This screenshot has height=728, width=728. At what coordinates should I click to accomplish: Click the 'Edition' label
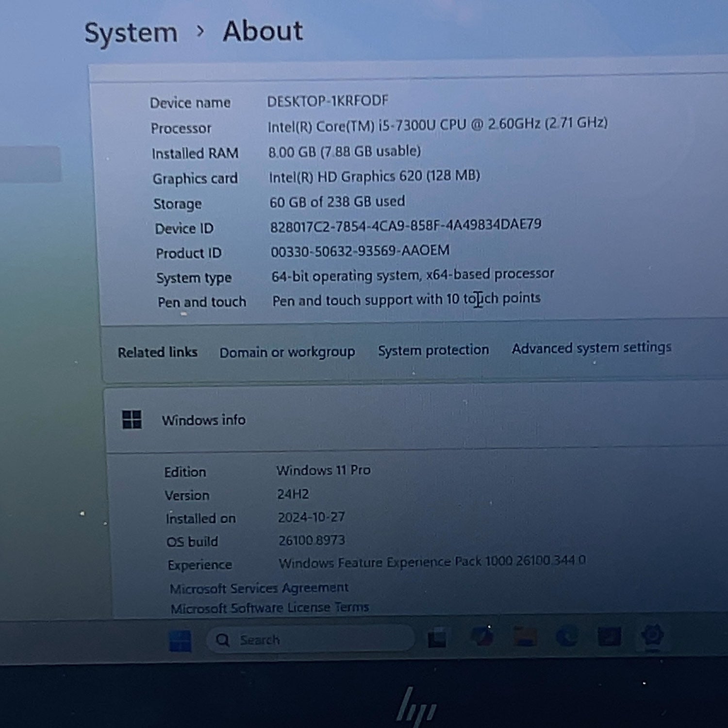pyautogui.click(x=185, y=472)
